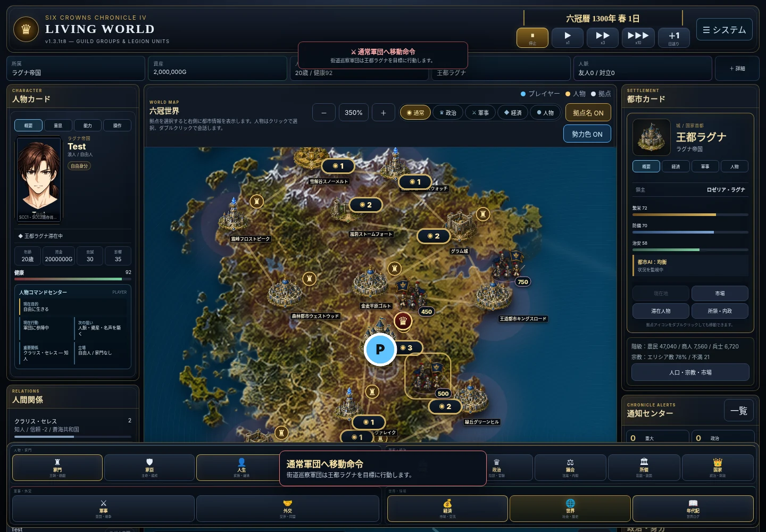Screen dimensions: 766x532
Task: Zoom in the world map with plus
Action: 383,113
